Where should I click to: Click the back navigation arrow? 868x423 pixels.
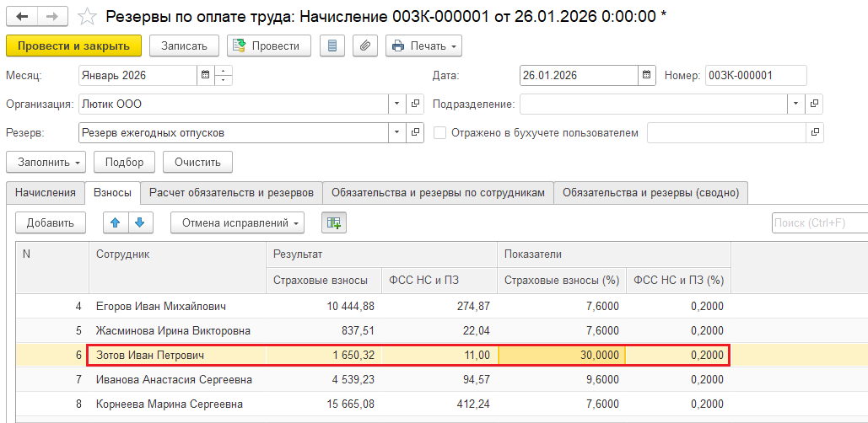point(22,16)
